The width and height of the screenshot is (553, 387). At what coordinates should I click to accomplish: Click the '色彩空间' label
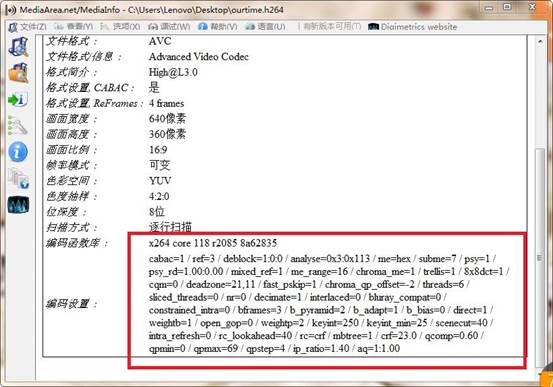pos(71,181)
